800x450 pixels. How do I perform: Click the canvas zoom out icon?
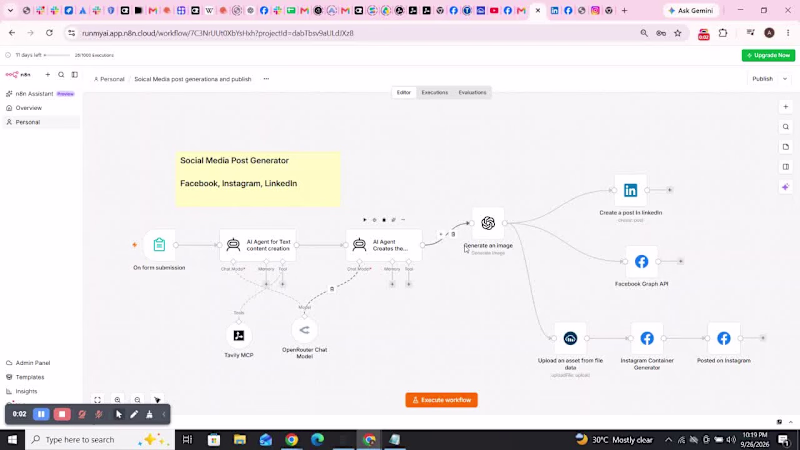(x=137, y=400)
